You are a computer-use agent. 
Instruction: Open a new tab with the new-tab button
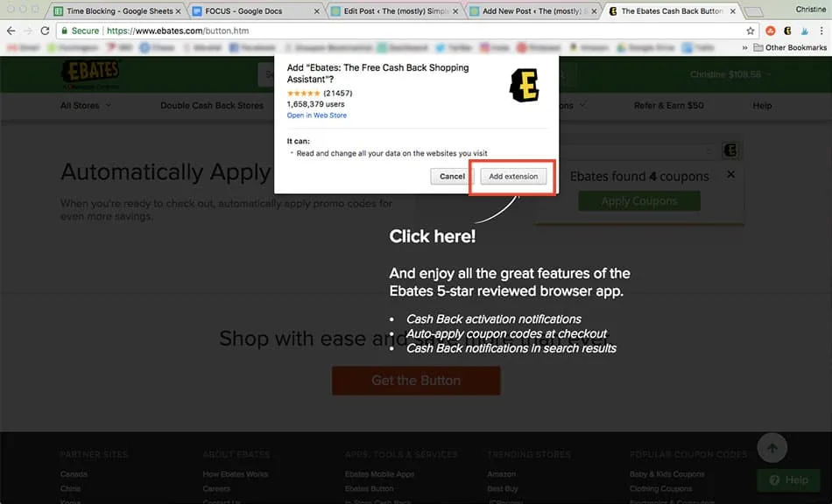coord(754,11)
